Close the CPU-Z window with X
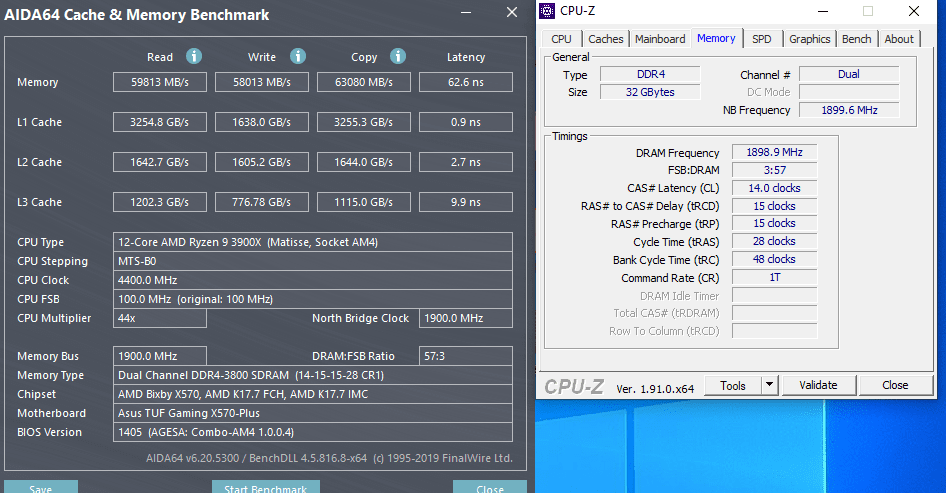 tap(913, 11)
